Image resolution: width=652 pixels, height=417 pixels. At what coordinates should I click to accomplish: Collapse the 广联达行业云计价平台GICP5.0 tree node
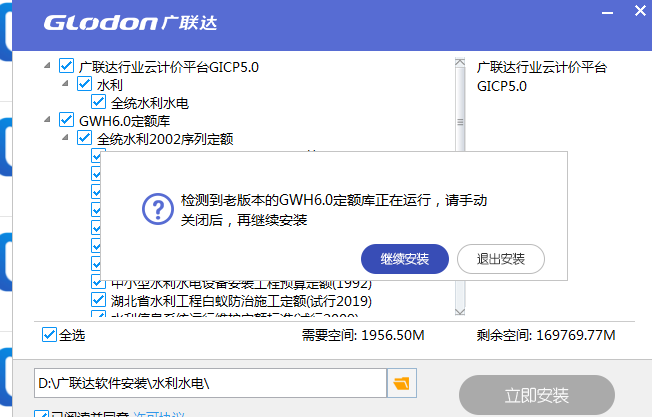(x=47, y=66)
